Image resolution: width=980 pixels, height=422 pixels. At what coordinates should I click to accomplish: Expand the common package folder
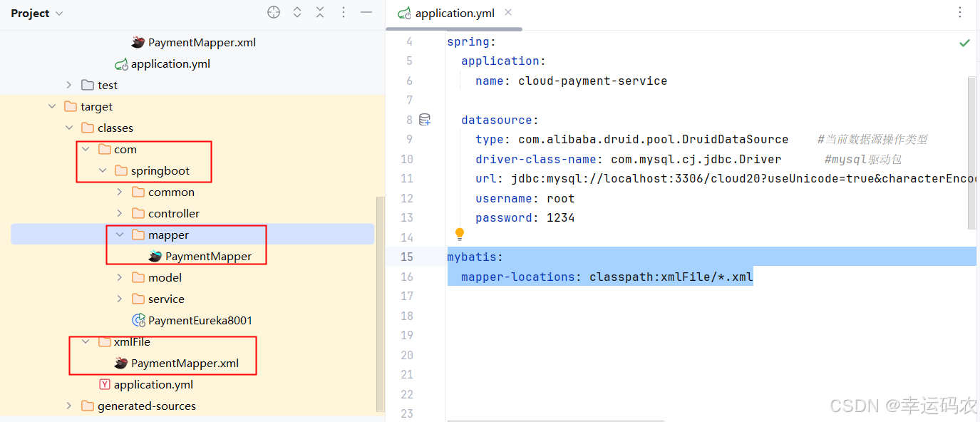pos(120,192)
